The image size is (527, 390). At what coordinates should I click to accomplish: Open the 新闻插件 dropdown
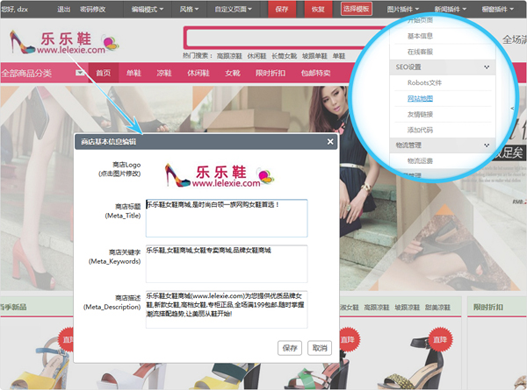coord(450,9)
